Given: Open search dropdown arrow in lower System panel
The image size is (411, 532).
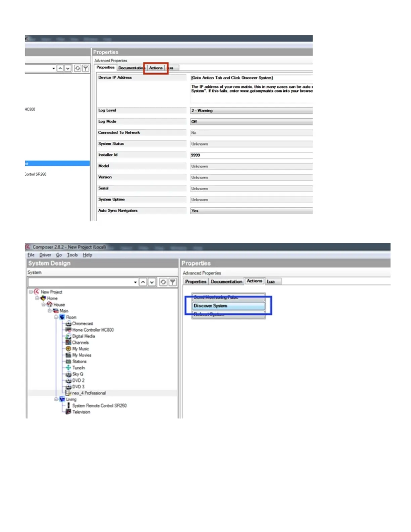Looking at the screenshot, I should coord(135,282).
